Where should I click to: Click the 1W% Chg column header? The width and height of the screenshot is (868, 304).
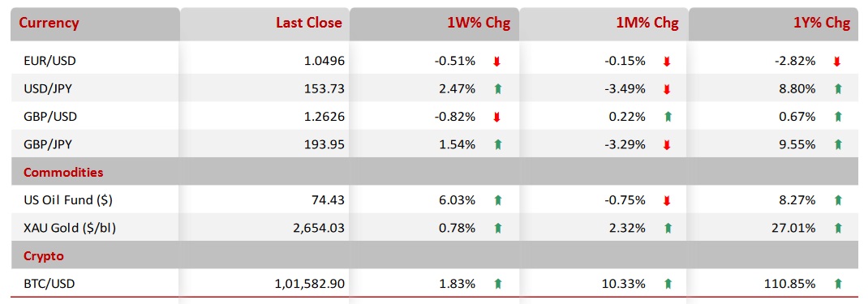pos(479,24)
